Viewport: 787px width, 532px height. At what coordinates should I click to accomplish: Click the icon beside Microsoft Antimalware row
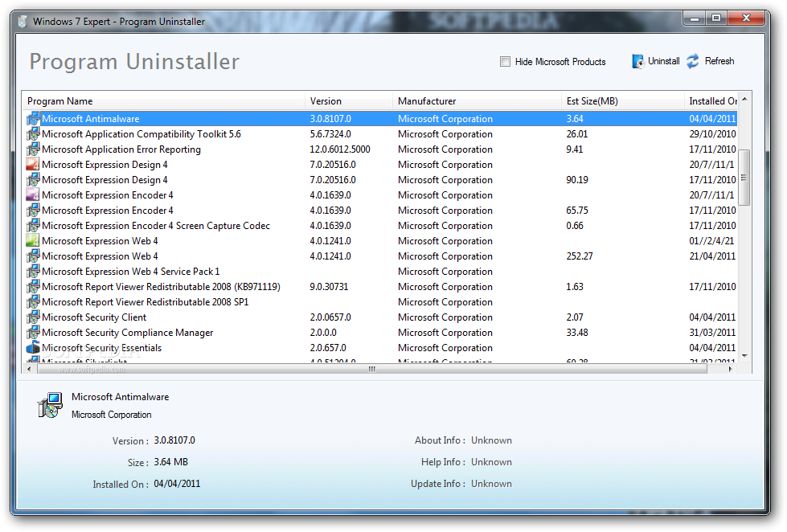click(33, 119)
